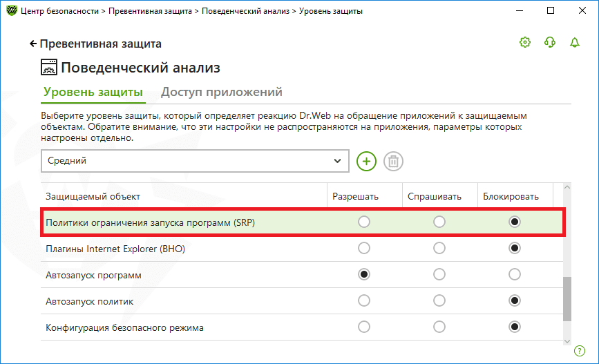Image resolution: width=599 pixels, height=364 pixels.
Task: Set Конфигурация безопасного режима to Разрешать
Action: pyautogui.click(x=363, y=327)
